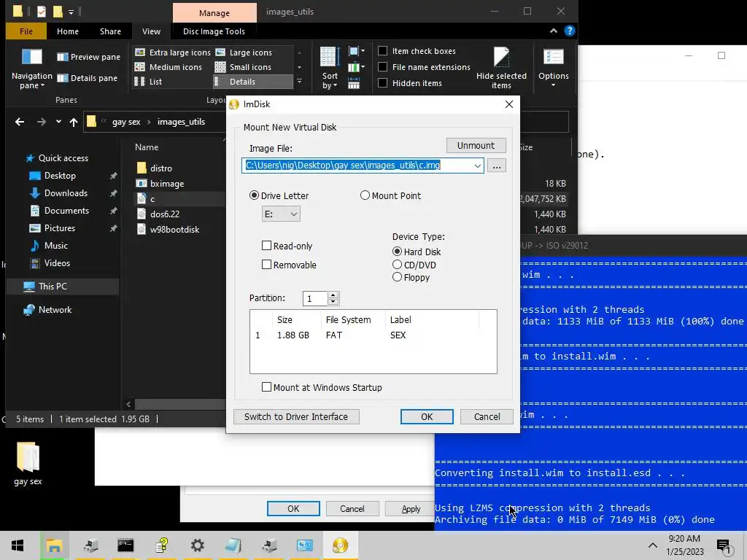Switch to the Share ribbon tab
The width and height of the screenshot is (747, 560).
(x=110, y=31)
